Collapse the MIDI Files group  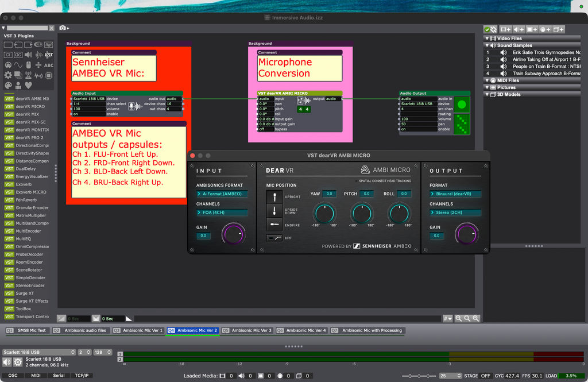coord(487,80)
